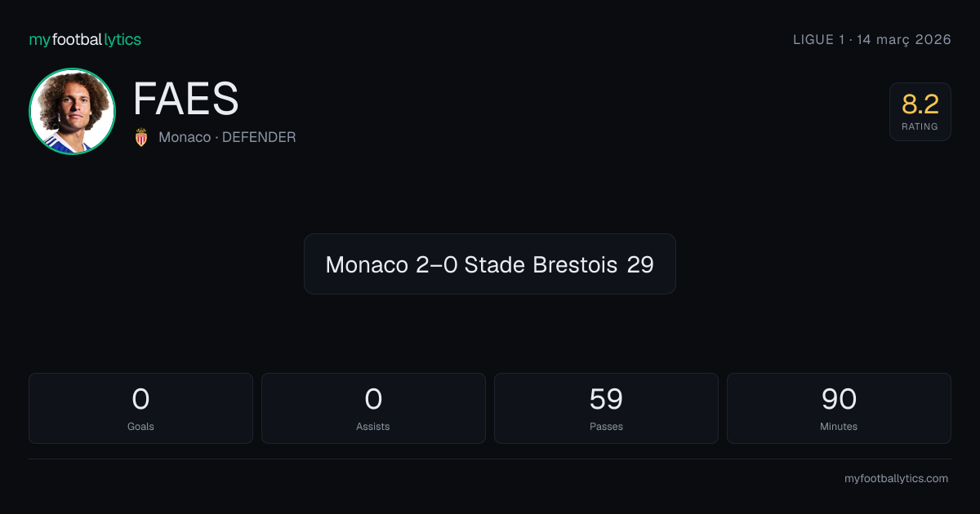Click the Monaco club crest icon
Image resolution: width=980 pixels, height=514 pixels.
[141, 137]
